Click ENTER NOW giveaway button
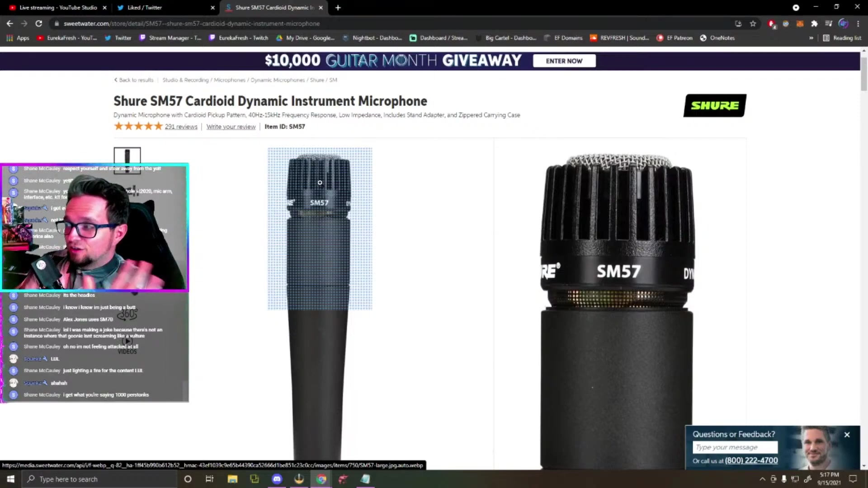Image resolution: width=868 pixels, height=488 pixels. [x=564, y=61]
